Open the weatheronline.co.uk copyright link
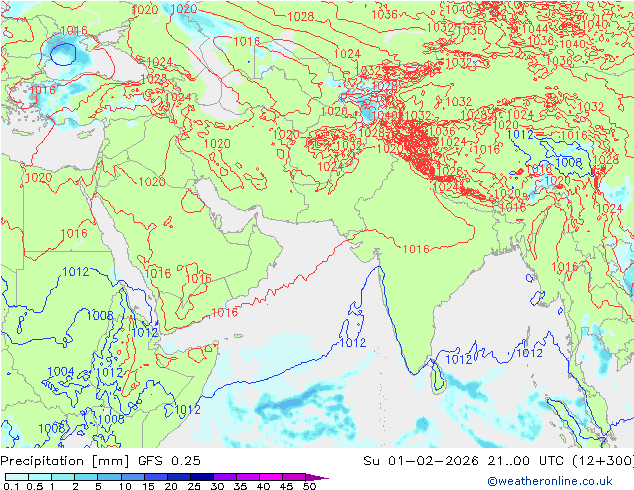The width and height of the screenshot is (634, 490). click(549, 481)
